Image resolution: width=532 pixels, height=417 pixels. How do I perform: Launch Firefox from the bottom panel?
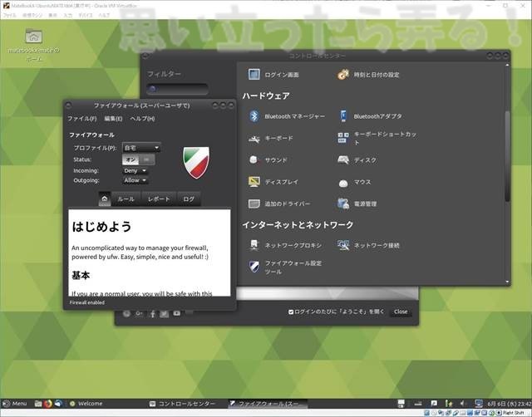tap(48, 404)
